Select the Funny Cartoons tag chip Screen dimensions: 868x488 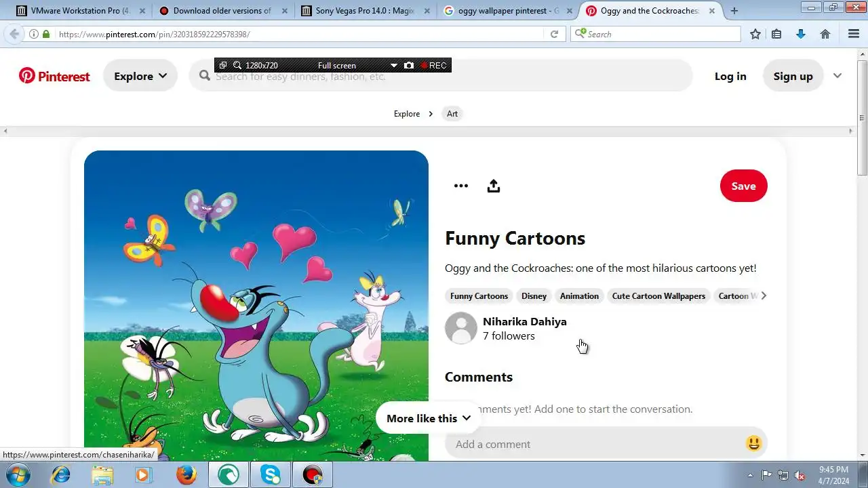pos(479,296)
